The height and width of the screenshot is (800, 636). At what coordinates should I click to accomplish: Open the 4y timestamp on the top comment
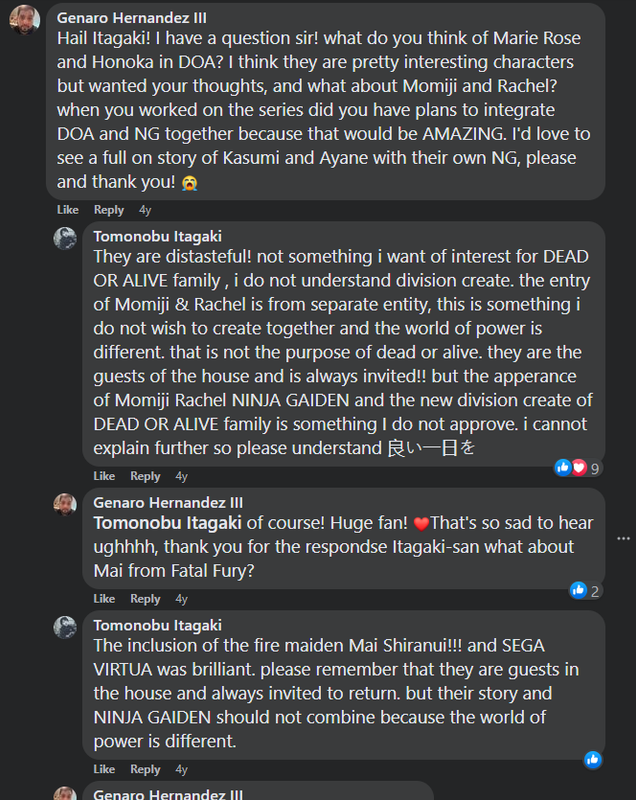(x=145, y=210)
